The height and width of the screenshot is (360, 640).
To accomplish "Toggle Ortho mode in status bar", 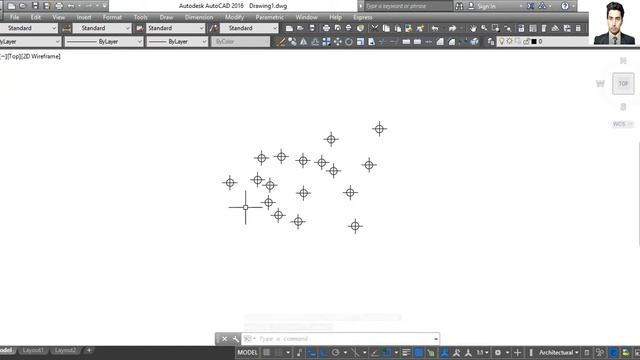I will coord(324,353).
